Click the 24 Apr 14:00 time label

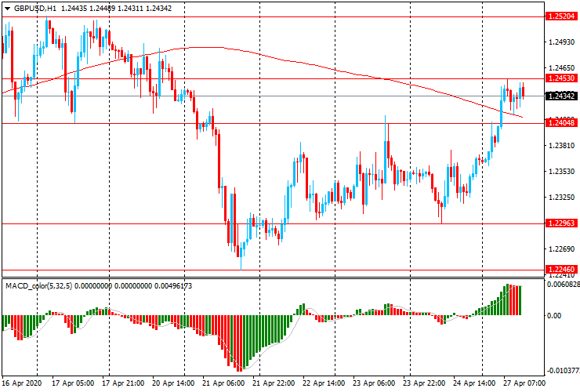pos(474,383)
